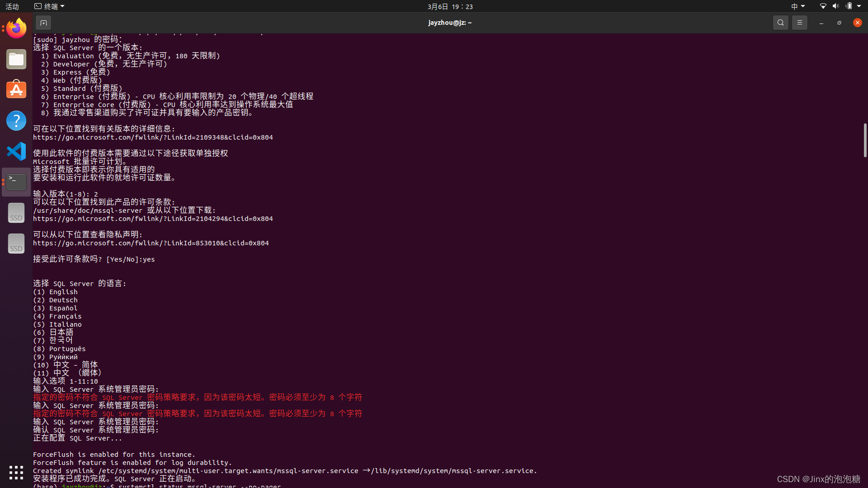The width and height of the screenshot is (868, 488).
Task: Open the 中 input method menu
Action: pyautogui.click(x=797, y=6)
